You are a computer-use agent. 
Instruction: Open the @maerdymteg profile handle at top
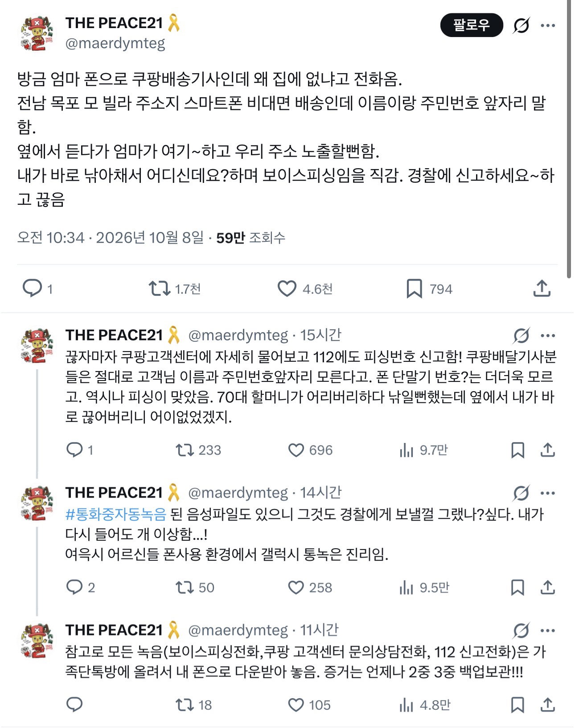(x=115, y=43)
